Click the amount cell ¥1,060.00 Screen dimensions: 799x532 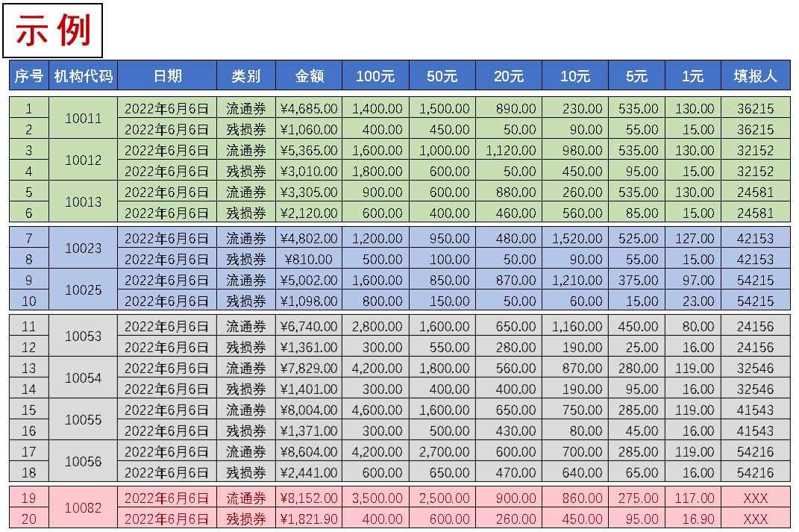coord(310,129)
